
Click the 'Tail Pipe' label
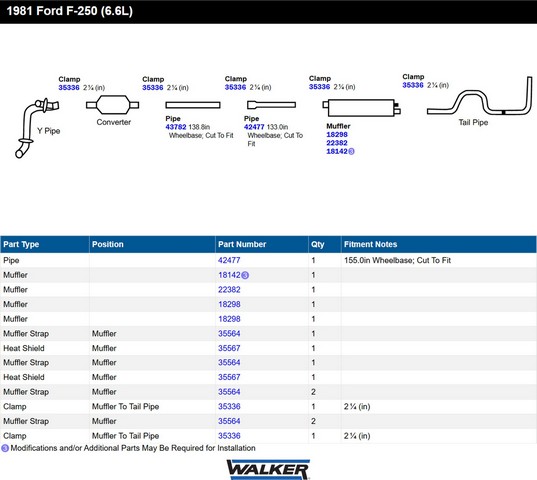point(473,123)
